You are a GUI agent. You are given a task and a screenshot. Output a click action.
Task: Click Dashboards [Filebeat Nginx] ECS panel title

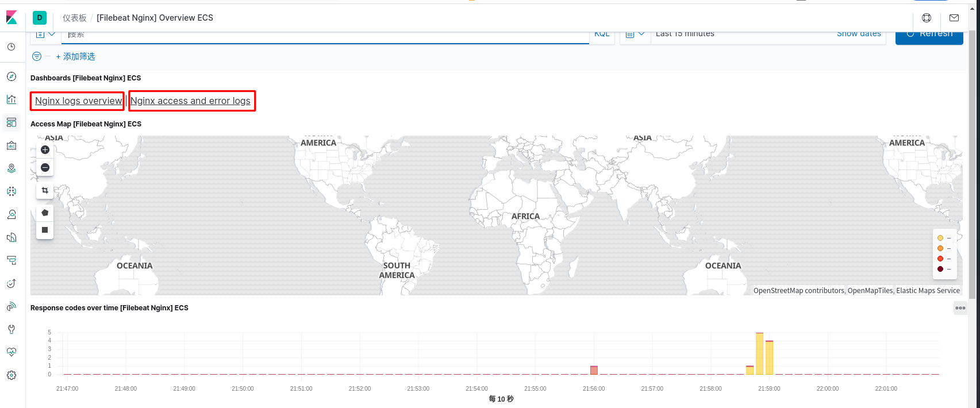coord(86,78)
